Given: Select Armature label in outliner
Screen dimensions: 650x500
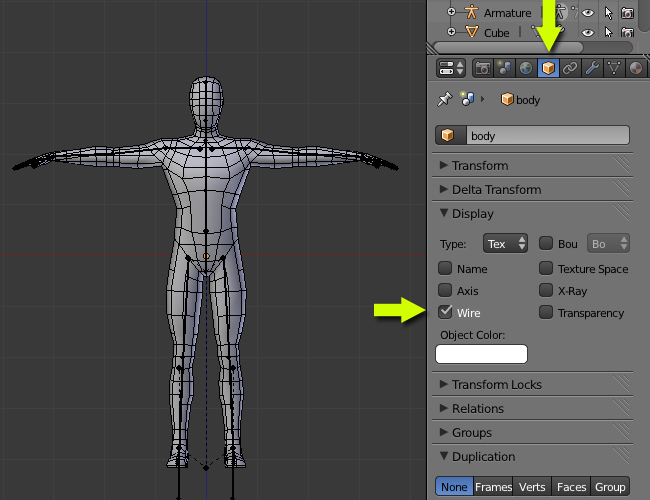Looking at the screenshot, I should pyautogui.click(x=507, y=13).
